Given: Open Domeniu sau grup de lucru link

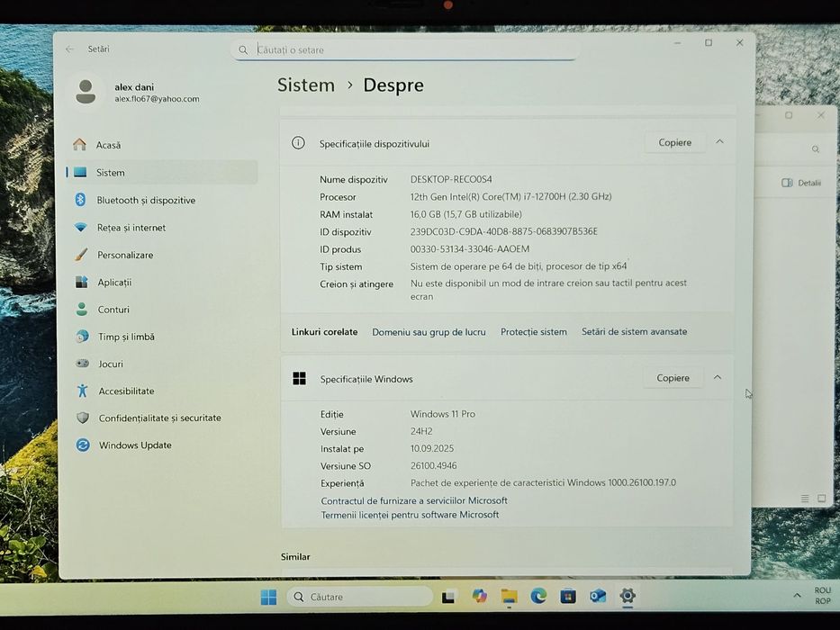Looking at the screenshot, I should tap(429, 332).
